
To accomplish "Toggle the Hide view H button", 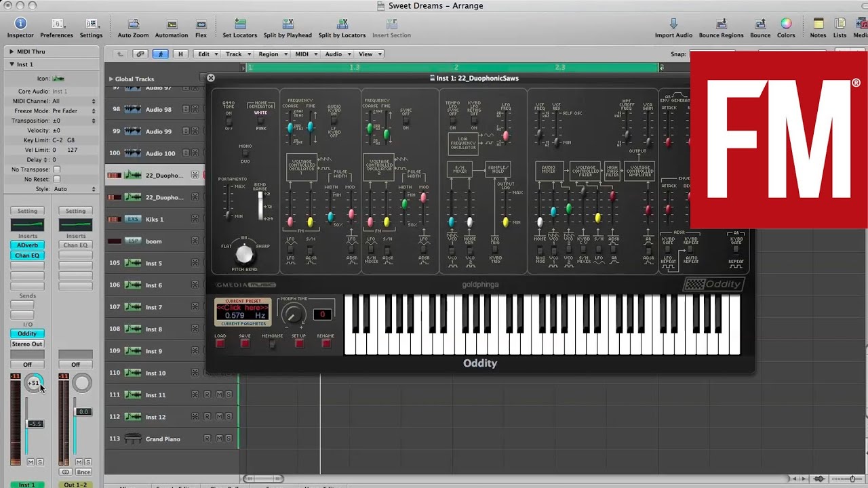I will pyautogui.click(x=180, y=54).
